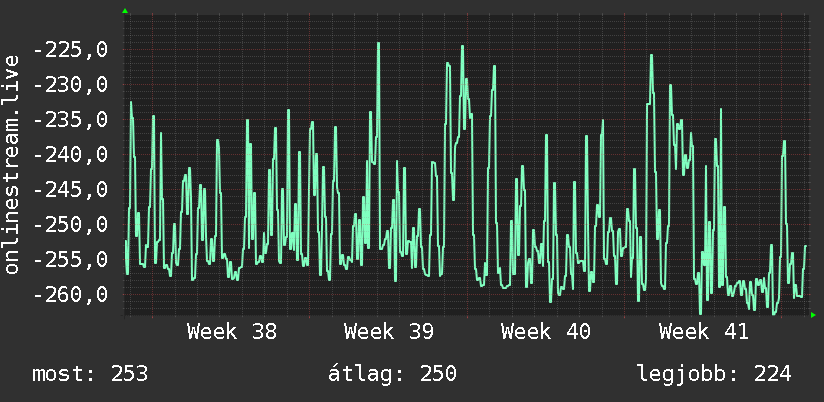The width and height of the screenshot is (824, 402).
Task: Click the '-235,0' y-axis label
Action: coord(70,120)
